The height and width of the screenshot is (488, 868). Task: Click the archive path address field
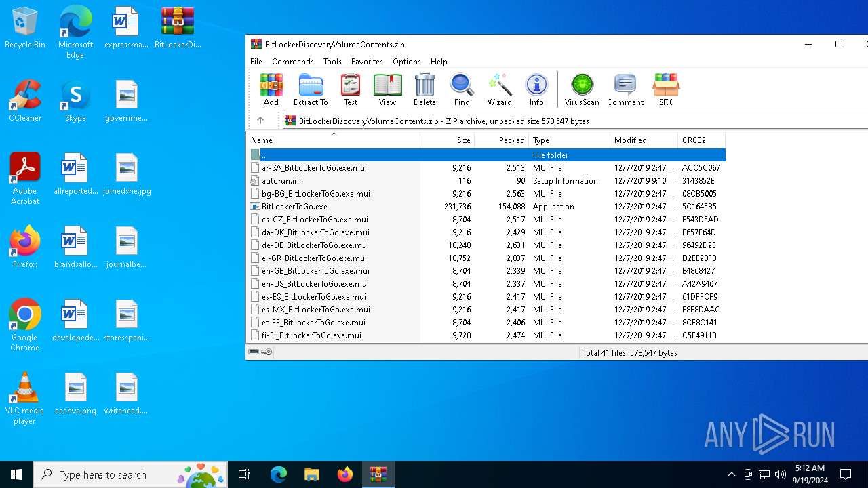click(575, 121)
